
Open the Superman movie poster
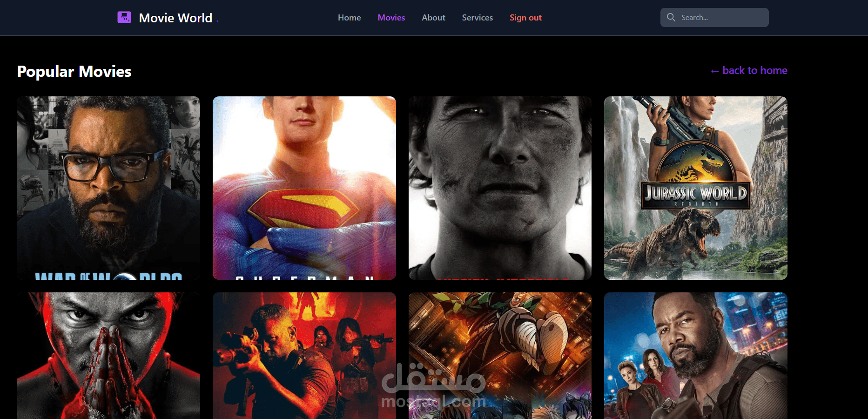click(304, 188)
